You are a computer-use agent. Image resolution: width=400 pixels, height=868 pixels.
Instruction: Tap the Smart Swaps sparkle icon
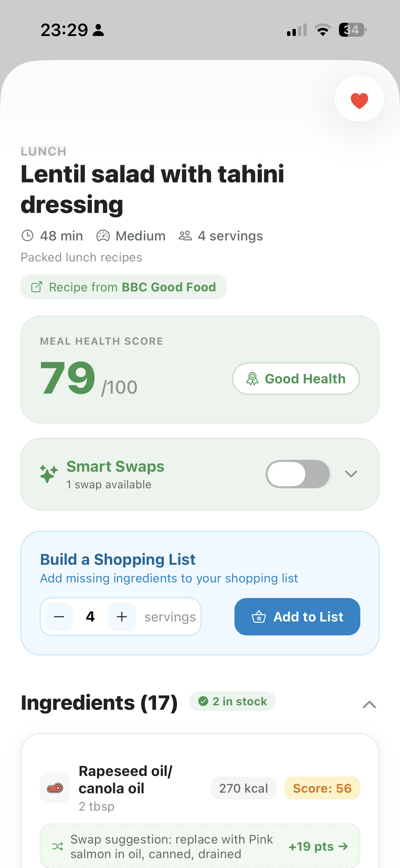pos(49,474)
